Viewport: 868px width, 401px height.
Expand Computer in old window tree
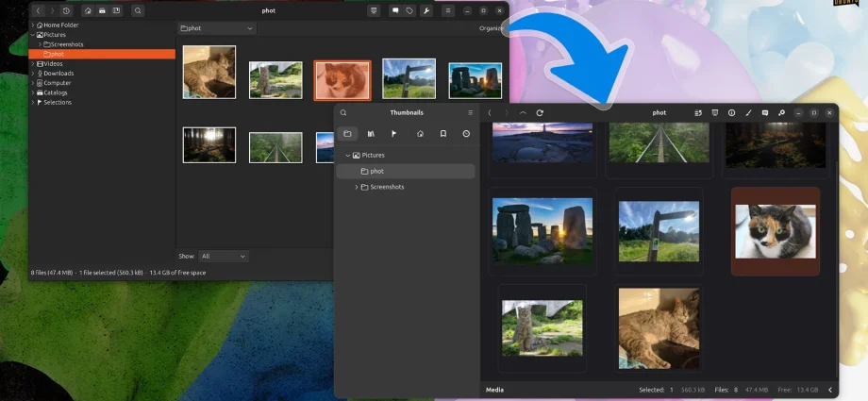[33, 83]
